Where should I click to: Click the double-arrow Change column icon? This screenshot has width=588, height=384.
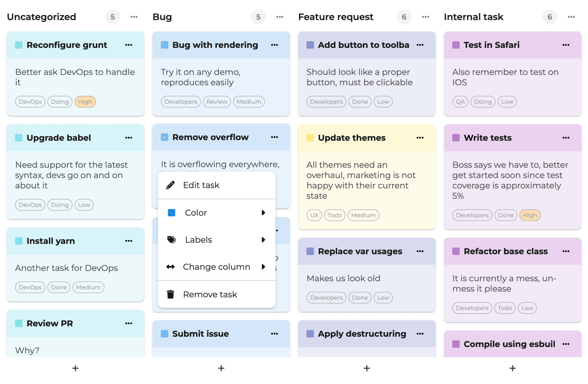pos(170,267)
